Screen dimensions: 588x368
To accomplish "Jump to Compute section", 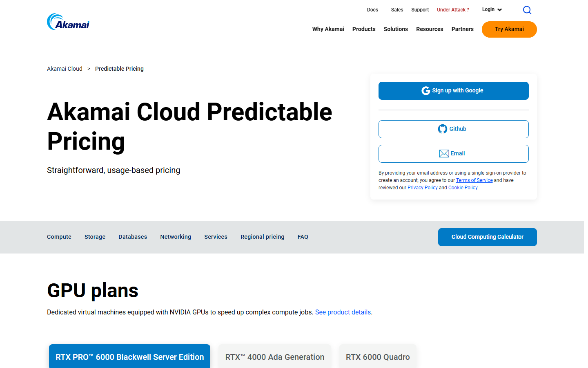I will (x=59, y=237).
